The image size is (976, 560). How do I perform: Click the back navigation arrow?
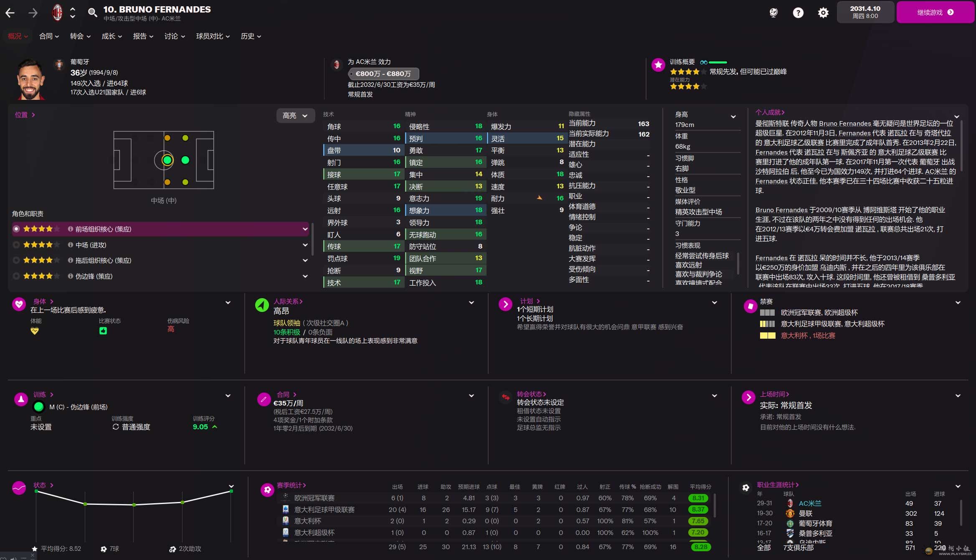coord(10,13)
